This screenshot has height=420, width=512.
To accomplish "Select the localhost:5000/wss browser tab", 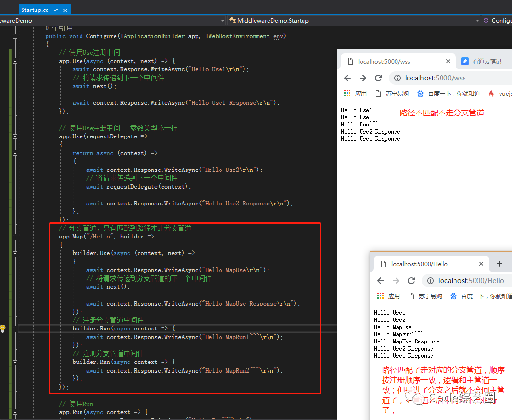I will [x=398, y=62].
